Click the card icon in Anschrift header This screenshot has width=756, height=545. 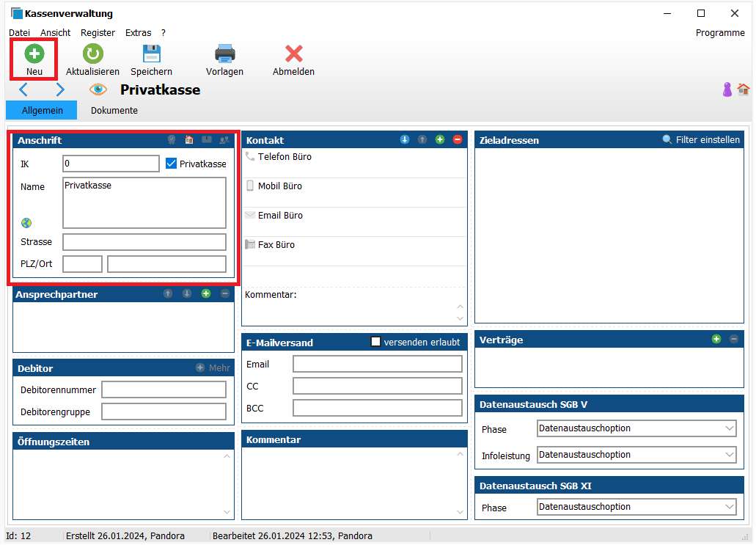click(207, 140)
